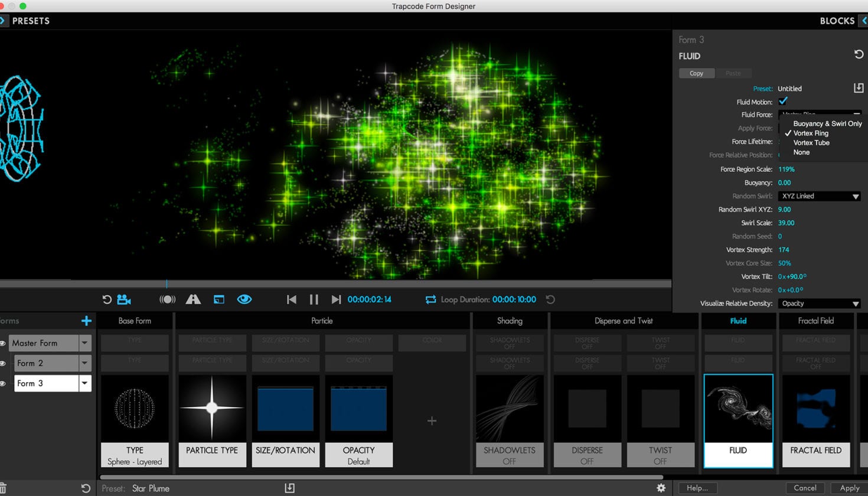Uncheck the Fluid Motion checkbox
Screen dimensions: 868x496
coord(783,102)
